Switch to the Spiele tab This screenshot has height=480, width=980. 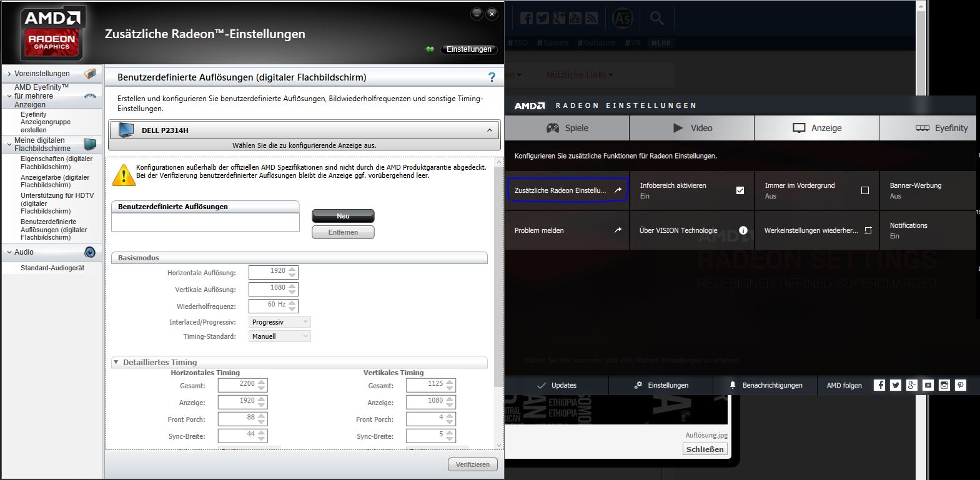(567, 128)
